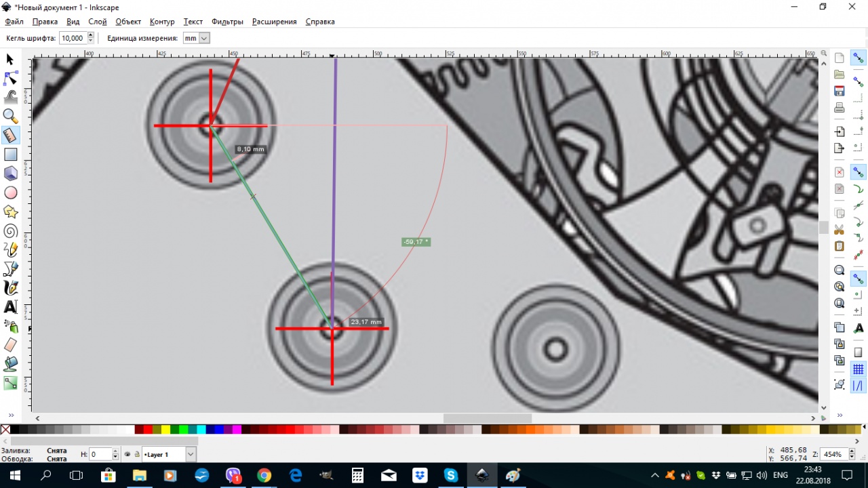Select the Calligraphy pen tool
868x488 pixels.
(x=10, y=289)
